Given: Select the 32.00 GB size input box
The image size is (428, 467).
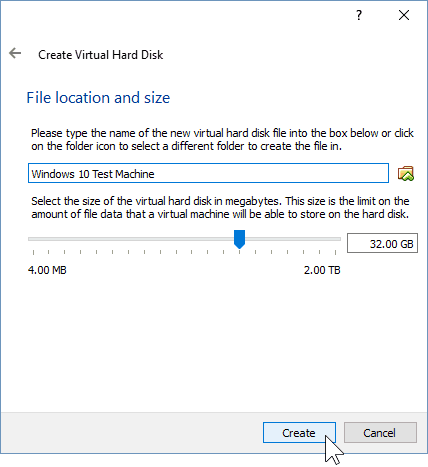Looking at the screenshot, I should [x=382, y=243].
